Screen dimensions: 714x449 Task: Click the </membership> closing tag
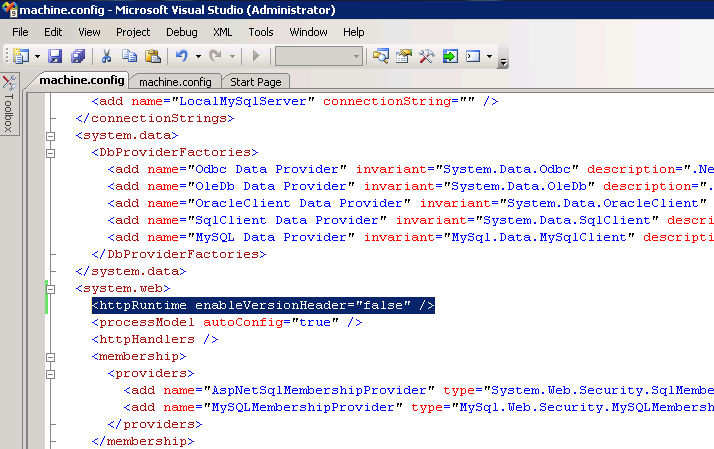143,441
